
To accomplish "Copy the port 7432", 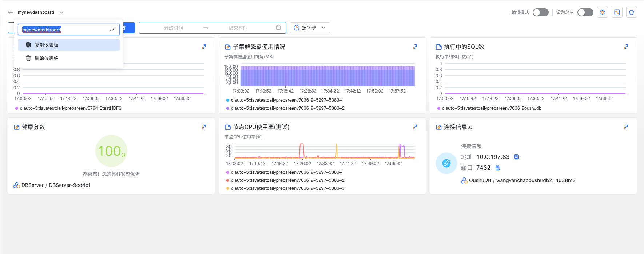I will [498, 168].
